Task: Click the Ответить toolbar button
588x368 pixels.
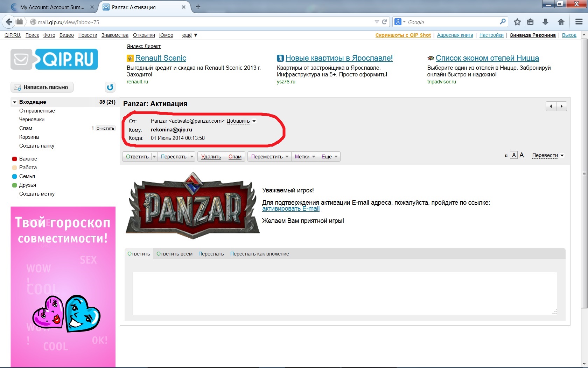Action: tap(137, 157)
